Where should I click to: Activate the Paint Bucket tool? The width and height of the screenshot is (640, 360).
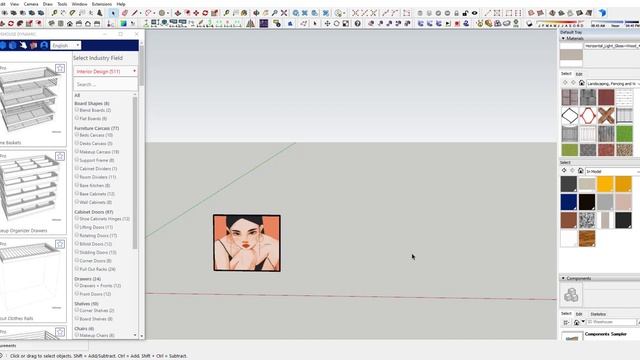coord(244,13)
